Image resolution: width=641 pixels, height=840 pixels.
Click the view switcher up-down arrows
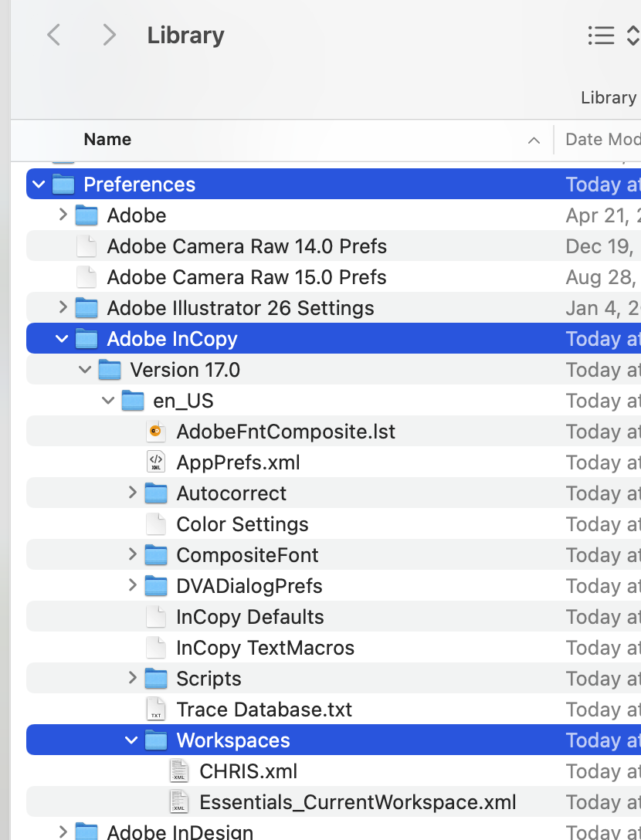point(633,36)
